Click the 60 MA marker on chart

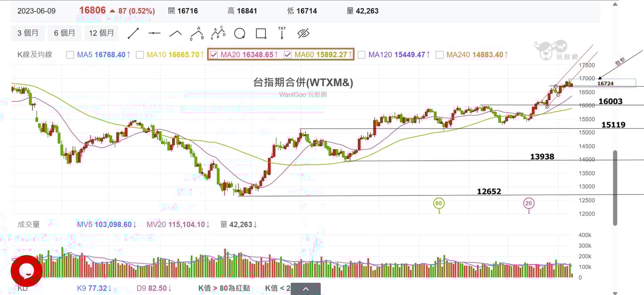[439, 204]
